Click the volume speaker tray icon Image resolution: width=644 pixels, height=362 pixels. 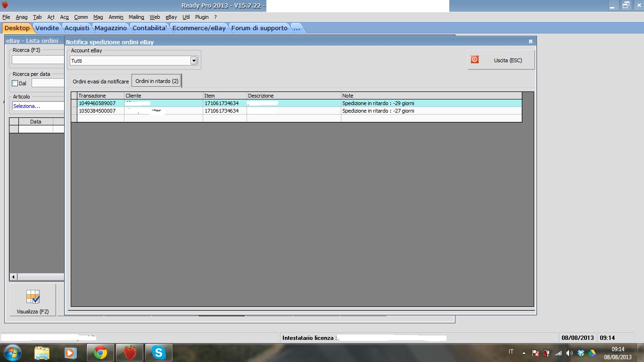570,353
